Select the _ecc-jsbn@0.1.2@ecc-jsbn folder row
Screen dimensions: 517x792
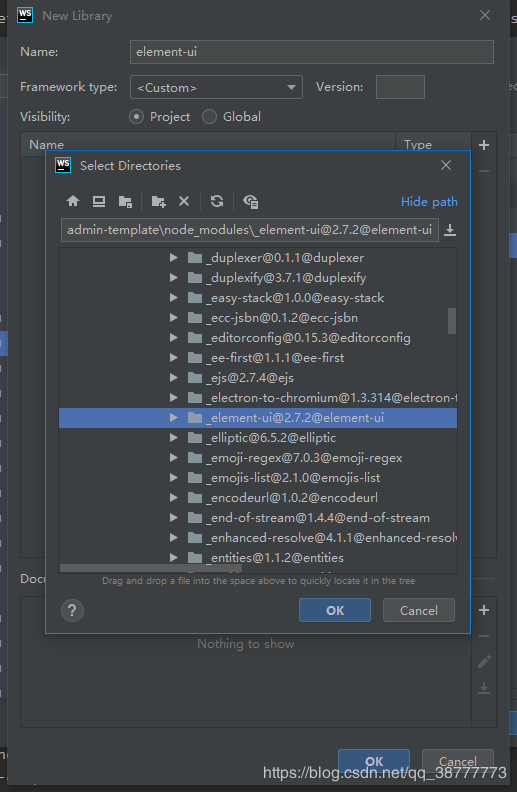(x=258, y=318)
